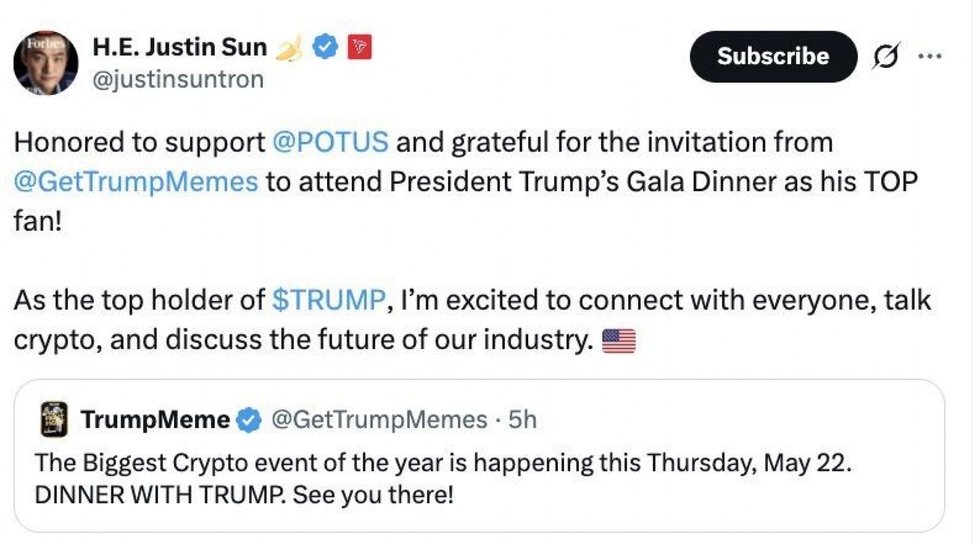Click the banana emoji in the display name
This screenshot has width=980, height=544.
point(289,49)
